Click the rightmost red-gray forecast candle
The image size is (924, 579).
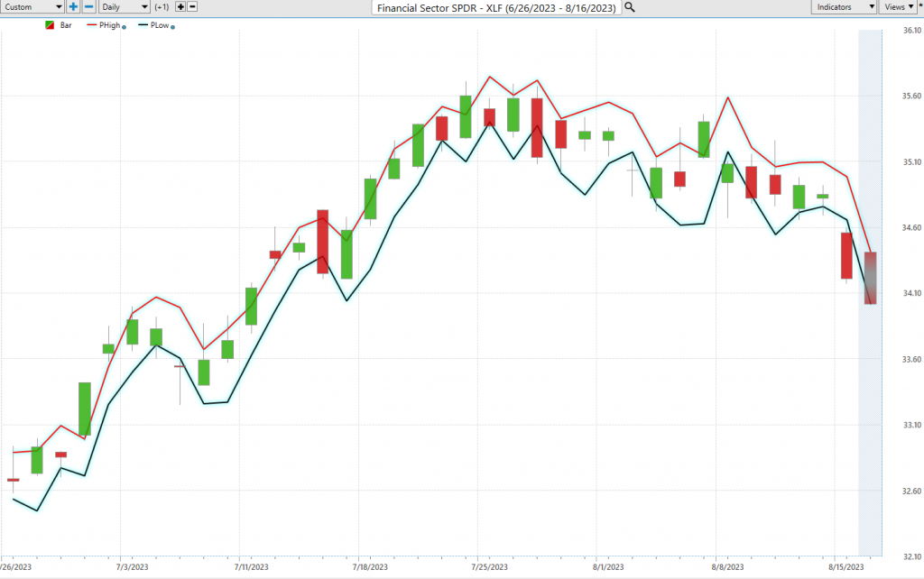pos(871,278)
